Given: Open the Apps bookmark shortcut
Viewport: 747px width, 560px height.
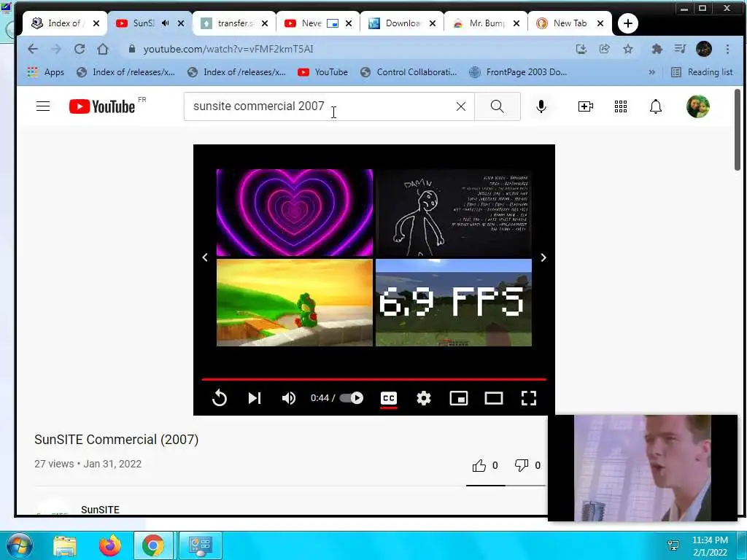Looking at the screenshot, I should pyautogui.click(x=46, y=72).
